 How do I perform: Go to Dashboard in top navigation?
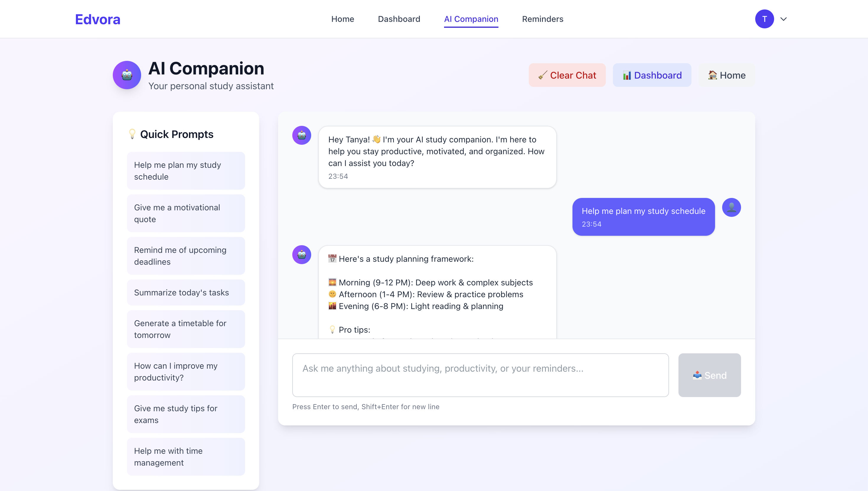pos(399,19)
